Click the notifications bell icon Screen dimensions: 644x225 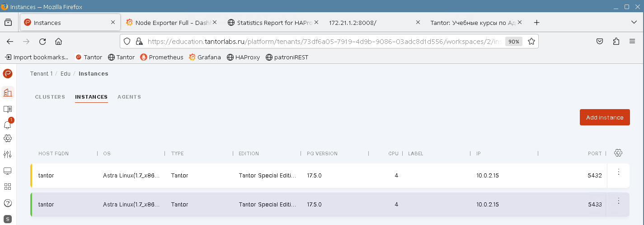tap(7, 124)
